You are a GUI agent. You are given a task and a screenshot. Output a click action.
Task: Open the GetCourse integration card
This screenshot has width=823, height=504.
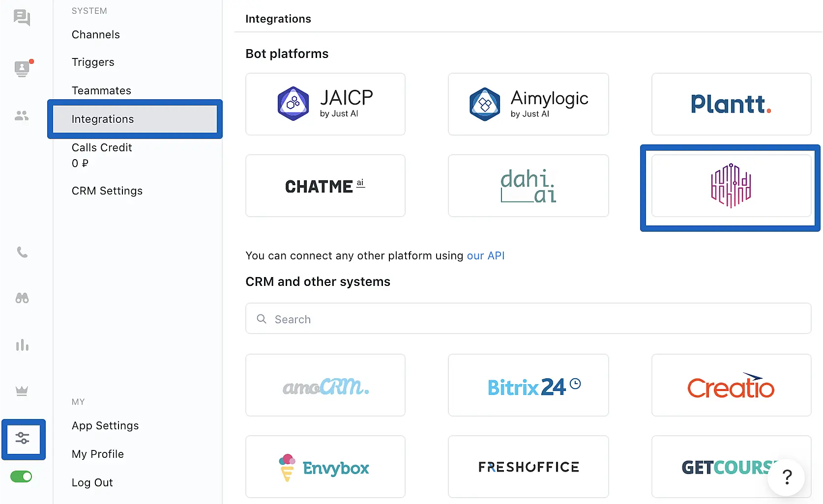(731, 467)
